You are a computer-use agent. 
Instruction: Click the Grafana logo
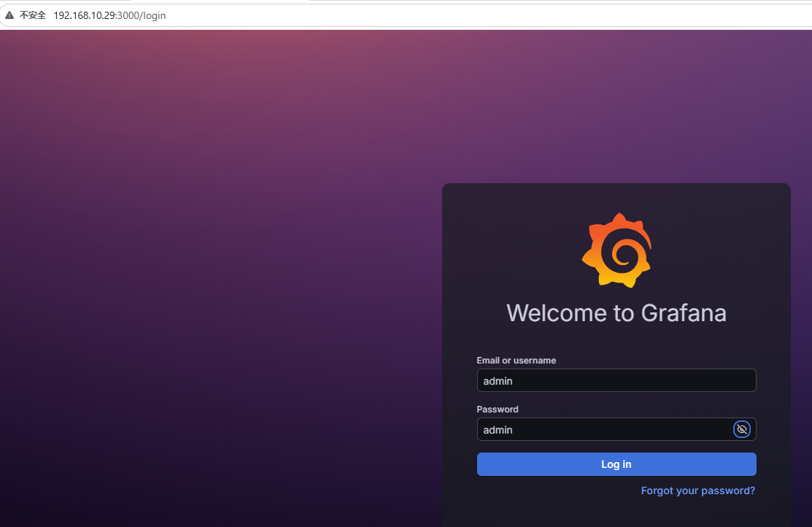coord(616,250)
